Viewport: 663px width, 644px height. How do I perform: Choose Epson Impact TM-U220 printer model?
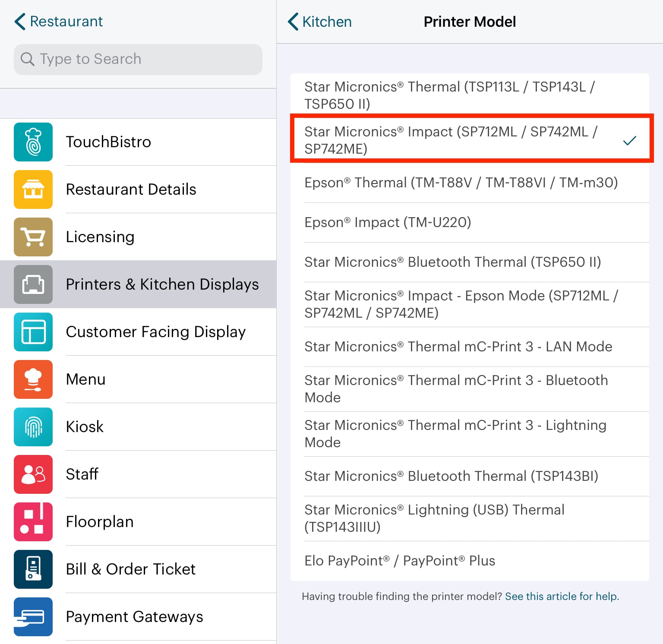tap(388, 222)
